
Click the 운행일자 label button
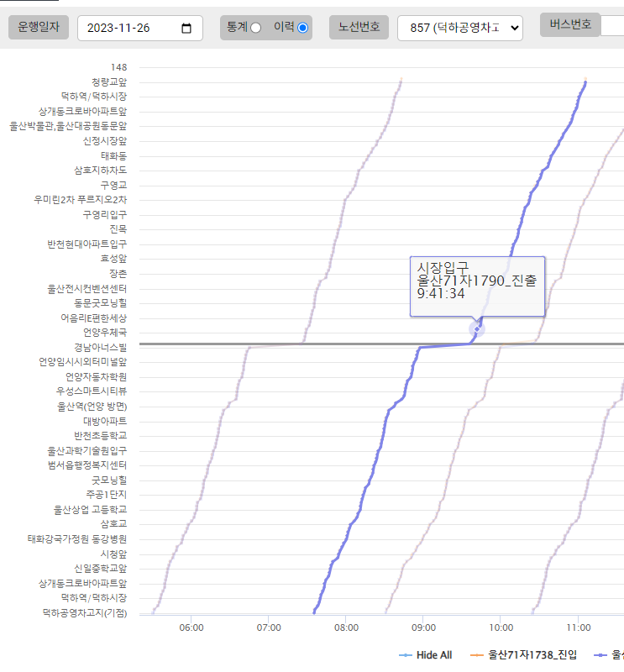click(x=39, y=27)
